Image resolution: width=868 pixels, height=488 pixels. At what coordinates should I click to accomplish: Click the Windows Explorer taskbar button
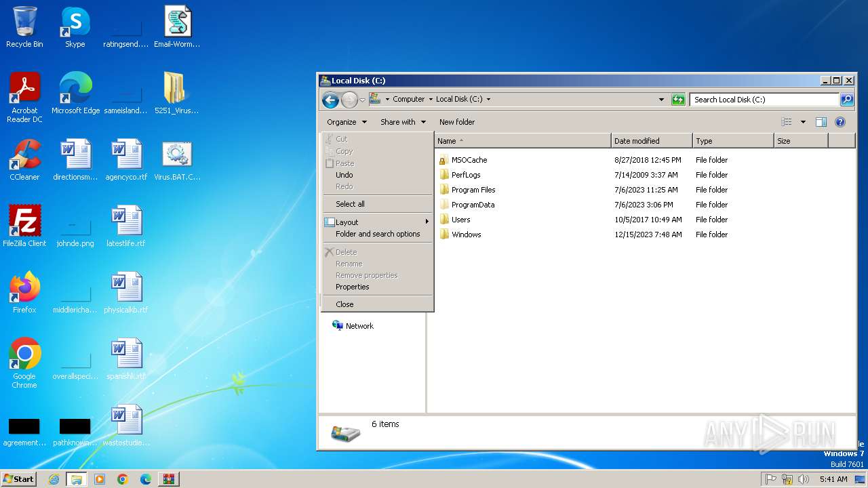point(77,479)
